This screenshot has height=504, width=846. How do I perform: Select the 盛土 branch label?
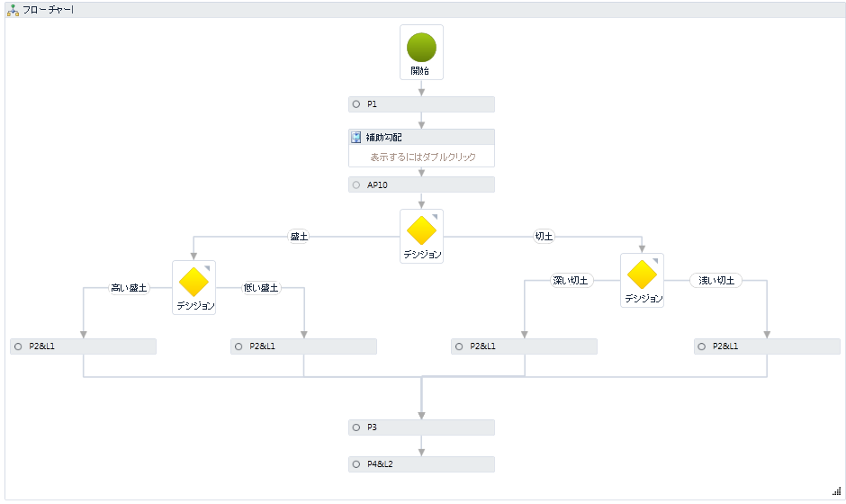(x=299, y=237)
